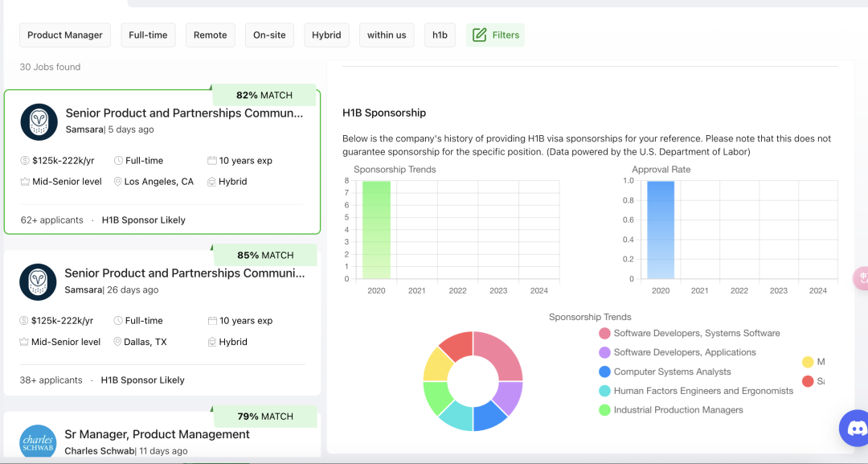Select the h1b filter chip

click(x=440, y=35)
